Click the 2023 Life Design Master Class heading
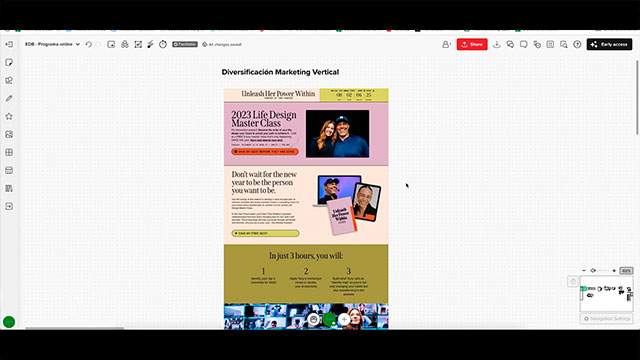The image size is (640, 360). coord(264,119)
